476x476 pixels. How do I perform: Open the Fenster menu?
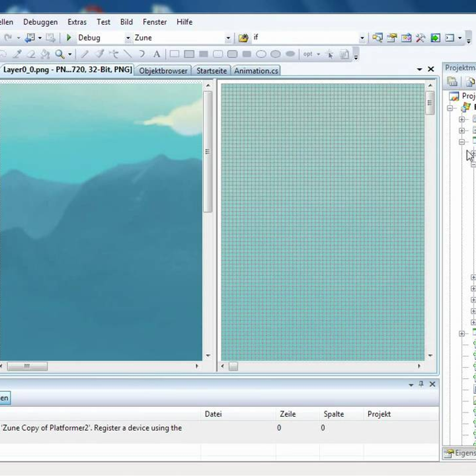(155, 22)
